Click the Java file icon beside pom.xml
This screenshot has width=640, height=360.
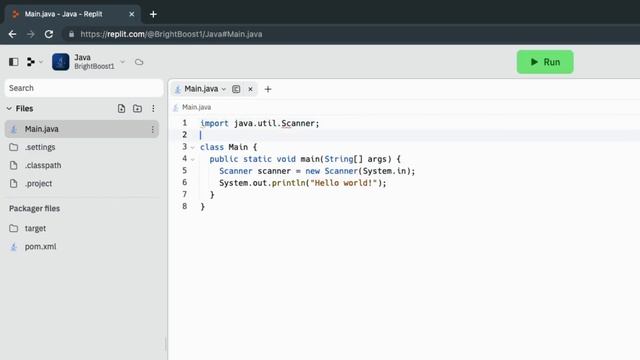(14, 247)
